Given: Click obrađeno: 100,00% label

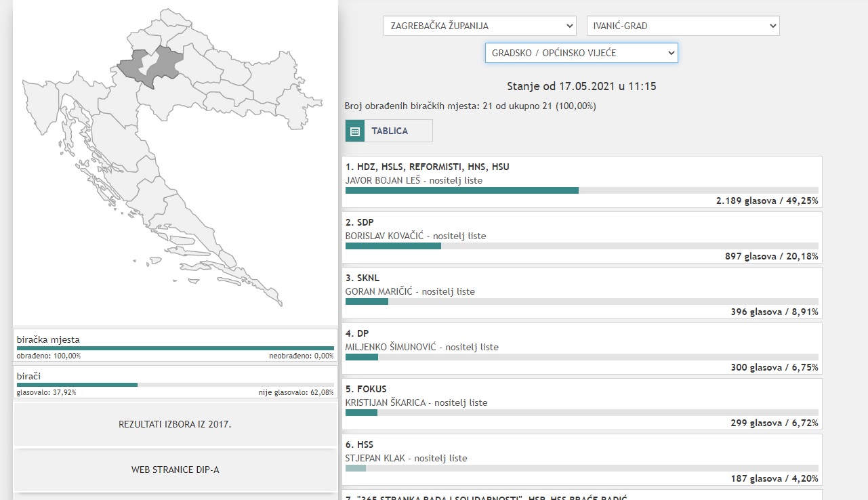Looking at the screenshot, I should (x=49, y=356).
